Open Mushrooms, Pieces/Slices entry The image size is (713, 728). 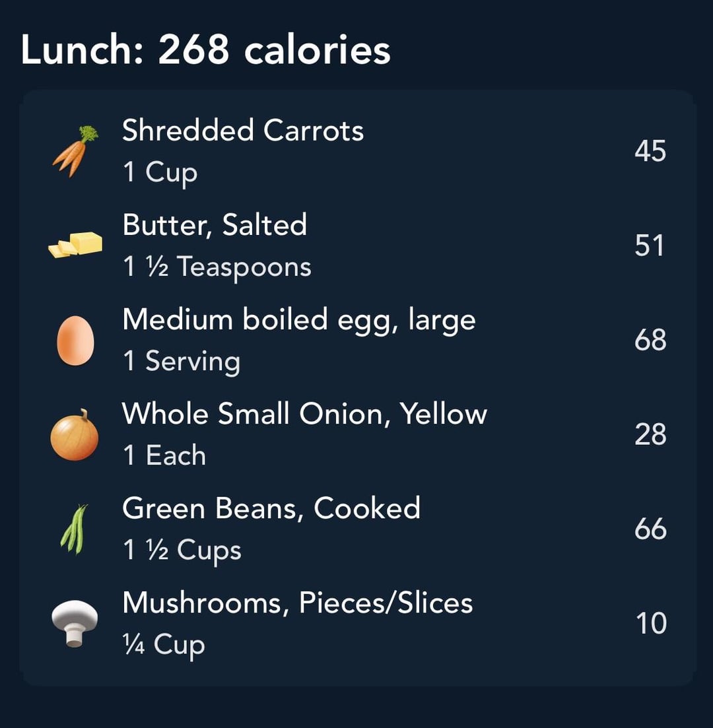click(x=358, y=624)
